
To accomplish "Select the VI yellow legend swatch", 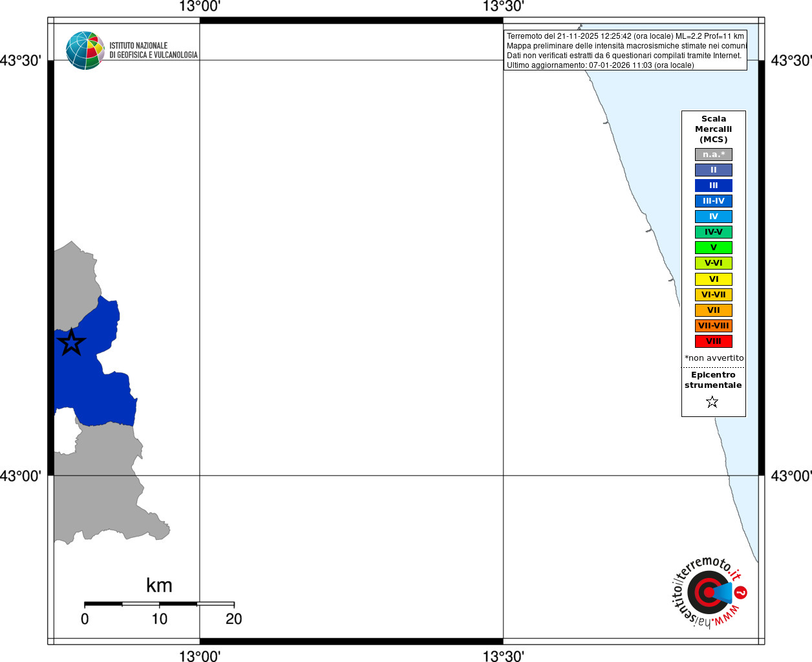I will tap(714, 279).
